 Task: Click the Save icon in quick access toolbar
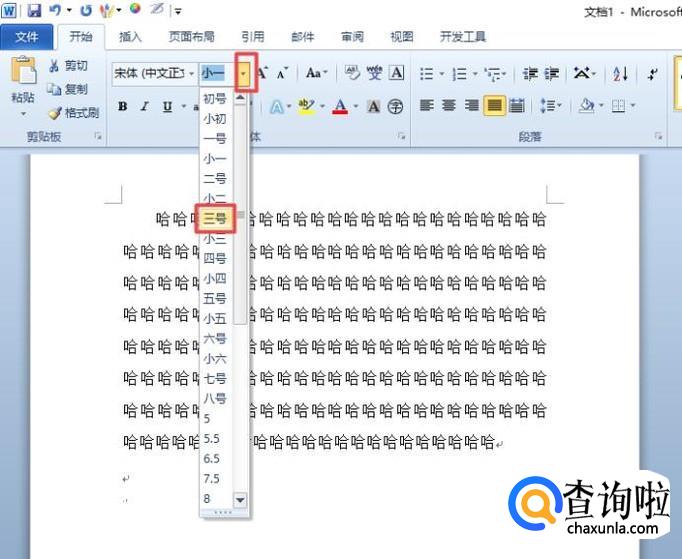click(x=34, y=10)
